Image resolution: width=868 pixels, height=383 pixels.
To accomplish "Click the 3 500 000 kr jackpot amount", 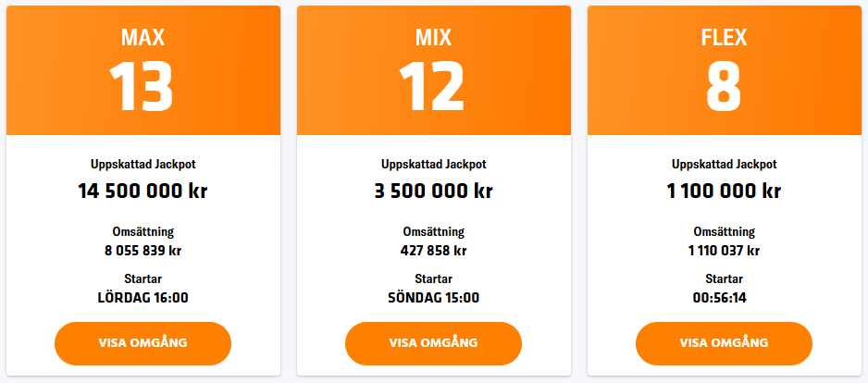I will click(433, 191).
